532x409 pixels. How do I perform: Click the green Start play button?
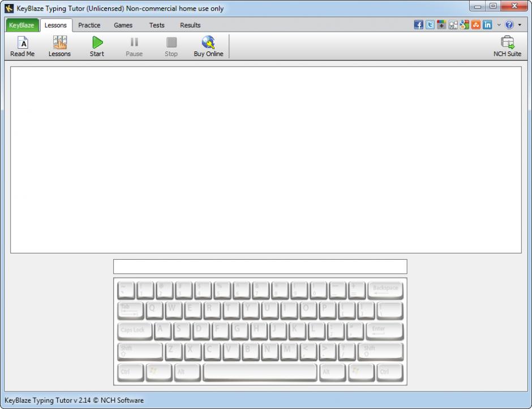tap(97, 46)
